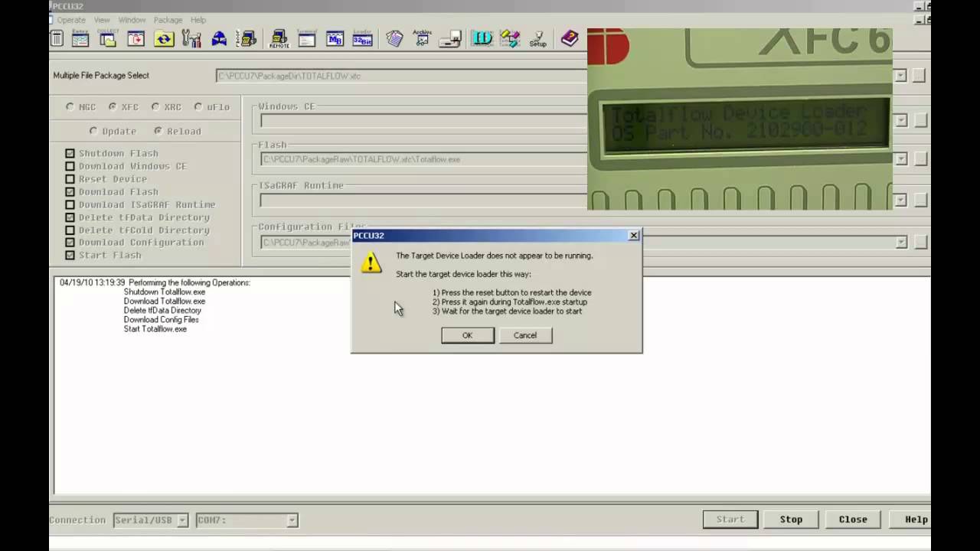Open the purple help book icon
Screen dimensions: 980x551
point(570,39)
